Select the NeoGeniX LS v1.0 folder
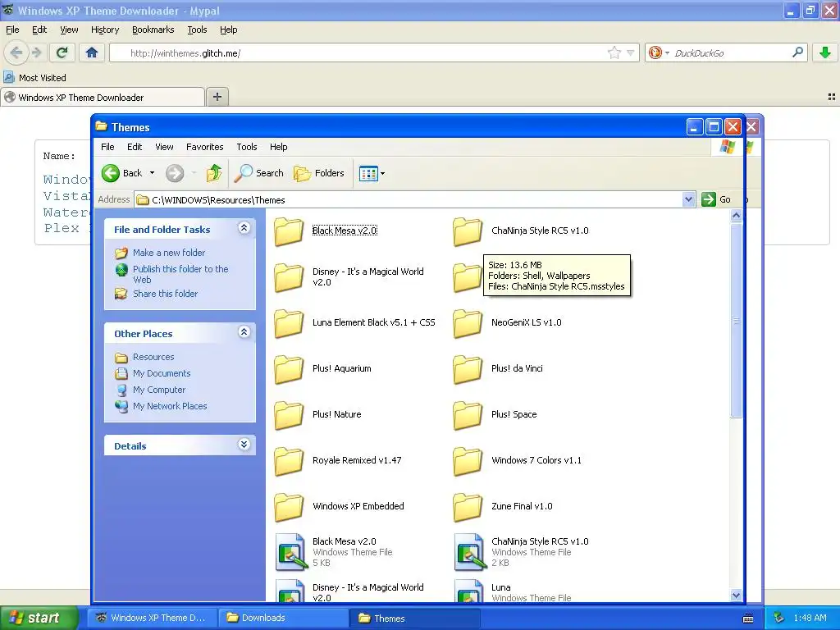840x630 pixels. [507, 322]
